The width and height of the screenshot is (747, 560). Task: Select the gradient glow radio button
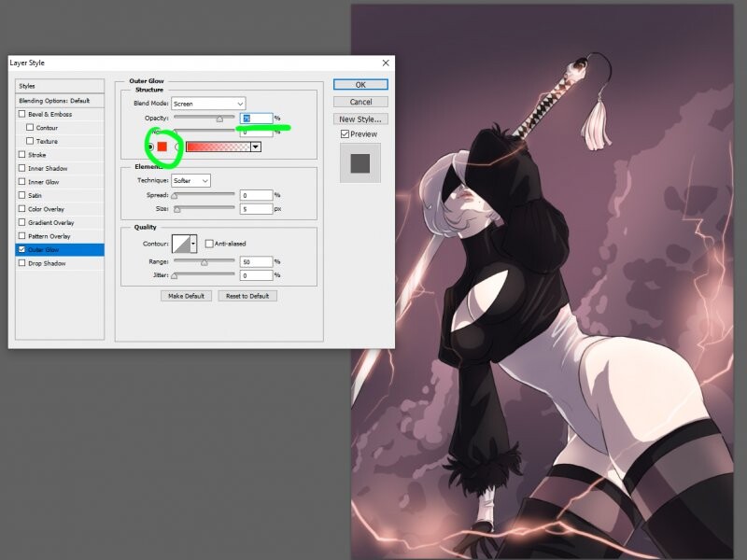click(x=178, y=147)
